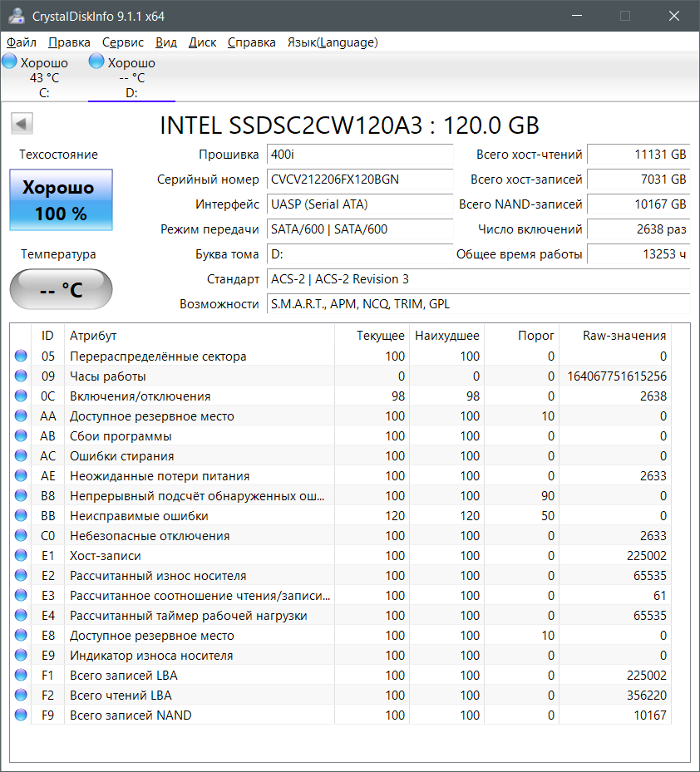Click the serial number field CVCV212206FX120BGN
Viewport: 700px width, 772px height.
pyautogui.click(x=360, y=179)
